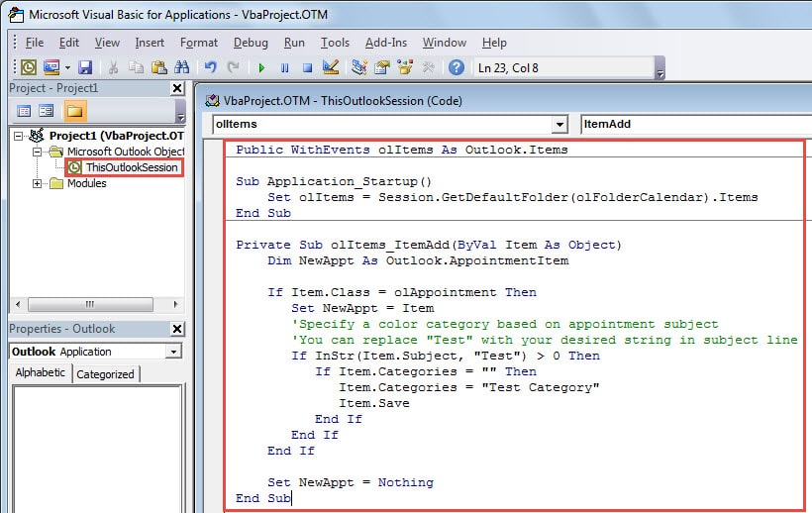The width and height of the screenshot is (812, 513).
Task: Click the Paste clipboard icon
Action: click(159, 67)
